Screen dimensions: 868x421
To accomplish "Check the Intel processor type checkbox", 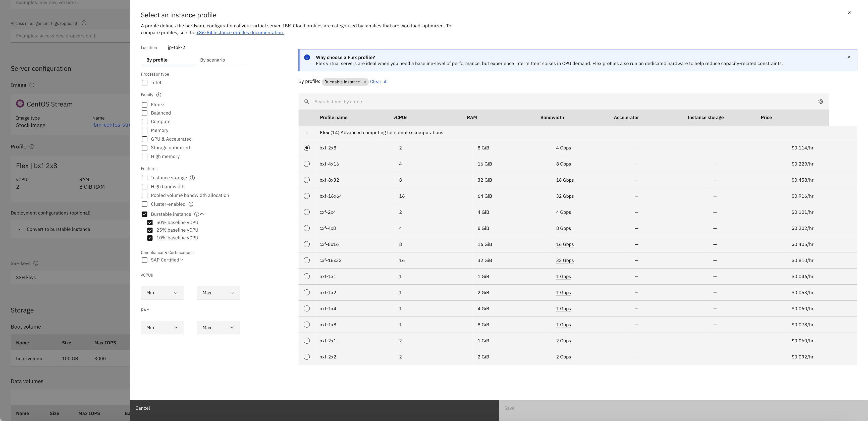I will (x=145, y=83).
